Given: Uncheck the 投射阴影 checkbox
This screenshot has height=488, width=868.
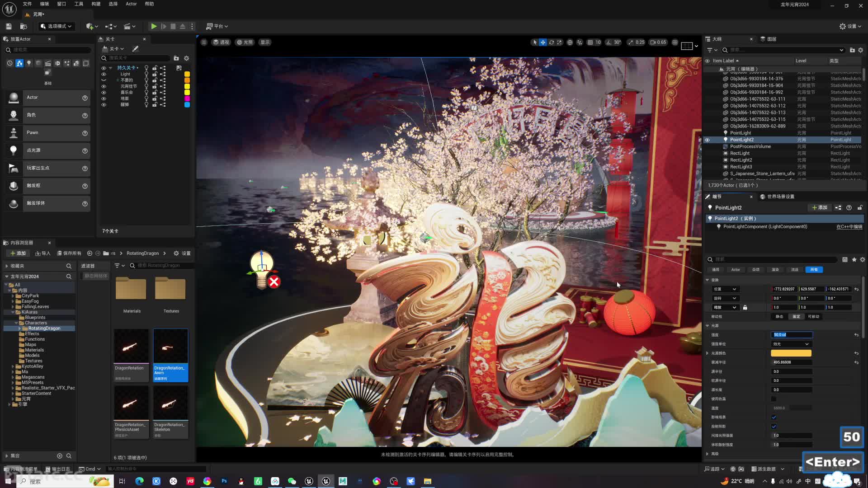Looking at the screenshot, I should (x=774, y=427).
